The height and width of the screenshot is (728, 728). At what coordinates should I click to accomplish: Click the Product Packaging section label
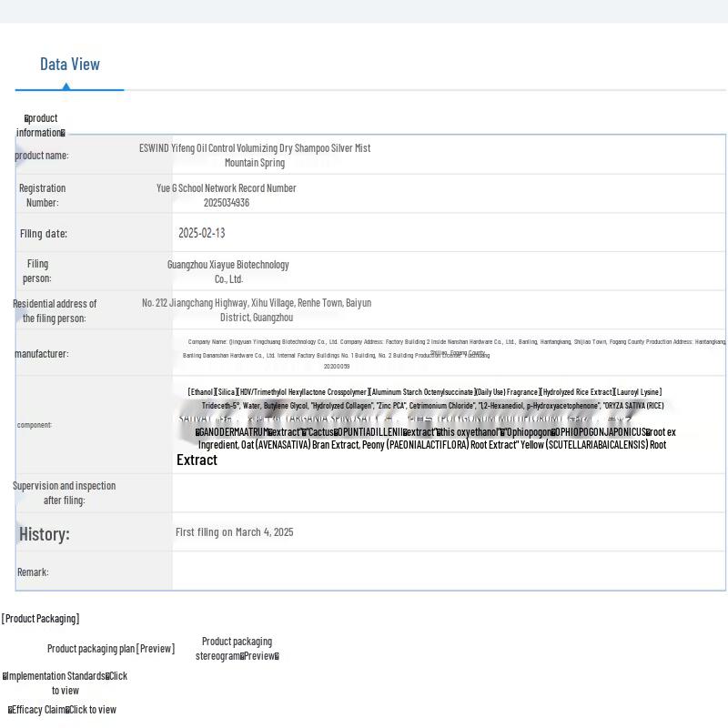(40, 619)
